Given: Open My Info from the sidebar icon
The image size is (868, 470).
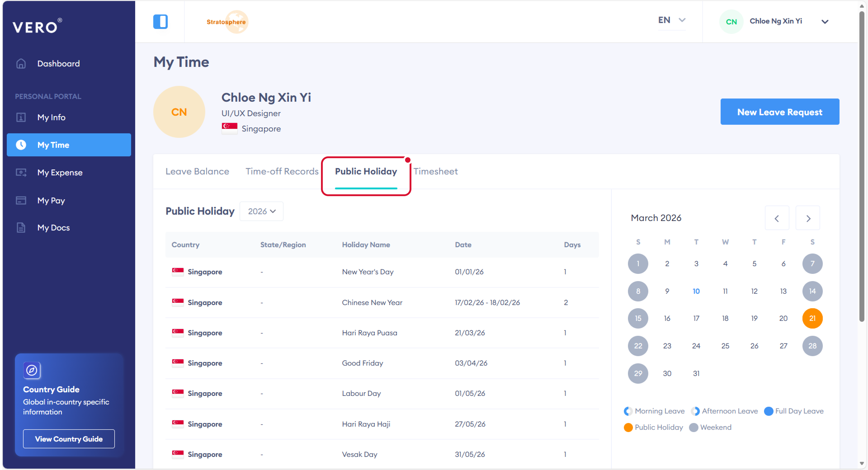Looking at the screenshot, I should (x=21, y=117).
